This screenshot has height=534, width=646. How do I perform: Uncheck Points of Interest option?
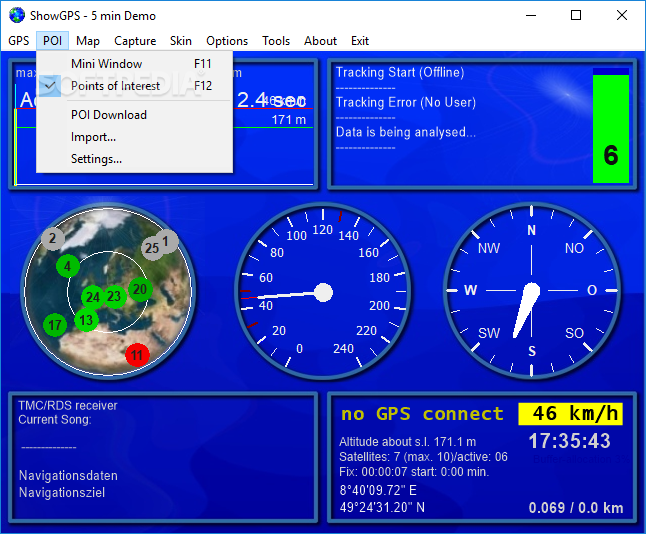coord(134,86)
